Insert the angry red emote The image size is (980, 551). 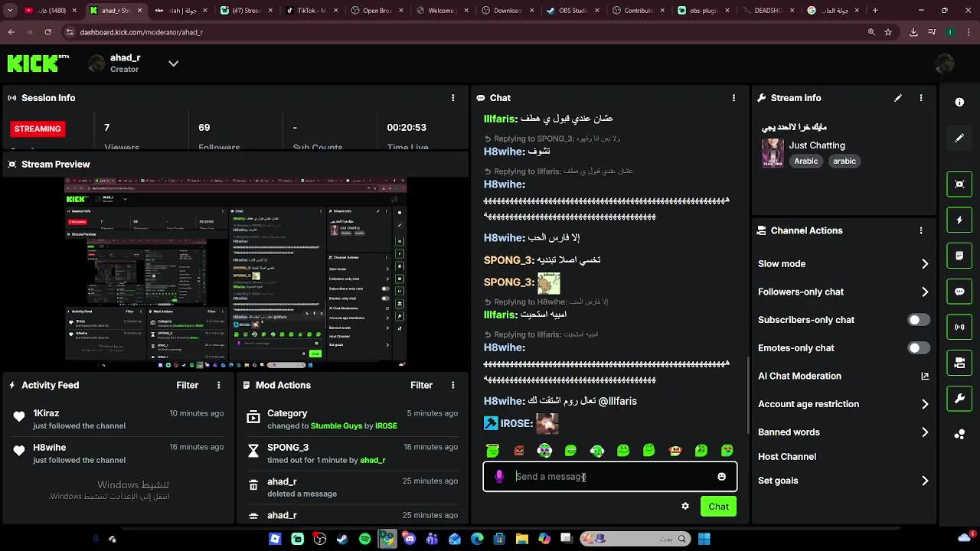point(519,451)
